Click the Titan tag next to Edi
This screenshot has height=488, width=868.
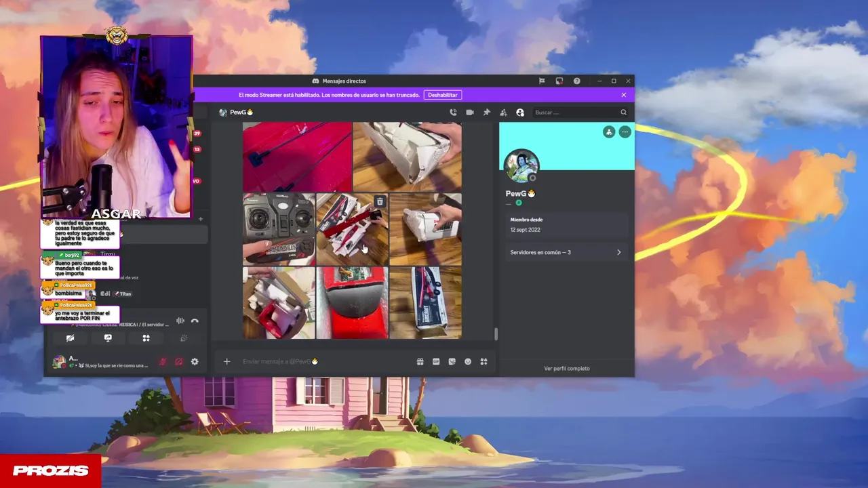pos(123,293)
